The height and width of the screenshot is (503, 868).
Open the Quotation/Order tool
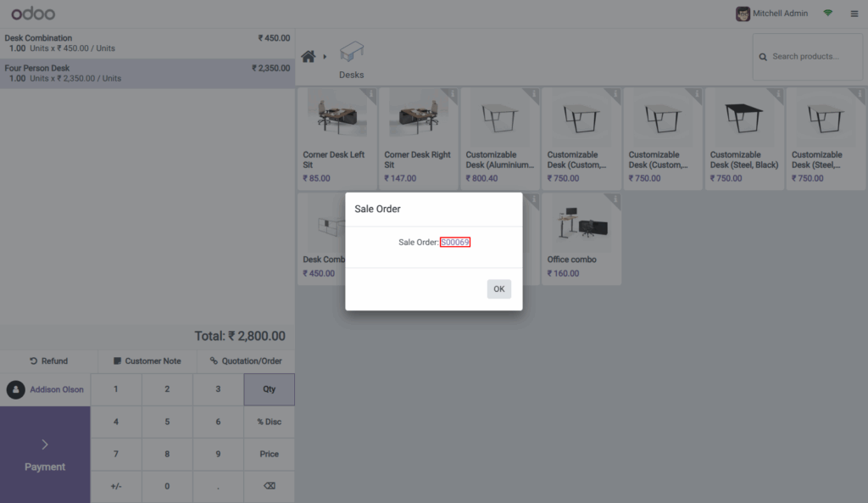pos(246,360)
